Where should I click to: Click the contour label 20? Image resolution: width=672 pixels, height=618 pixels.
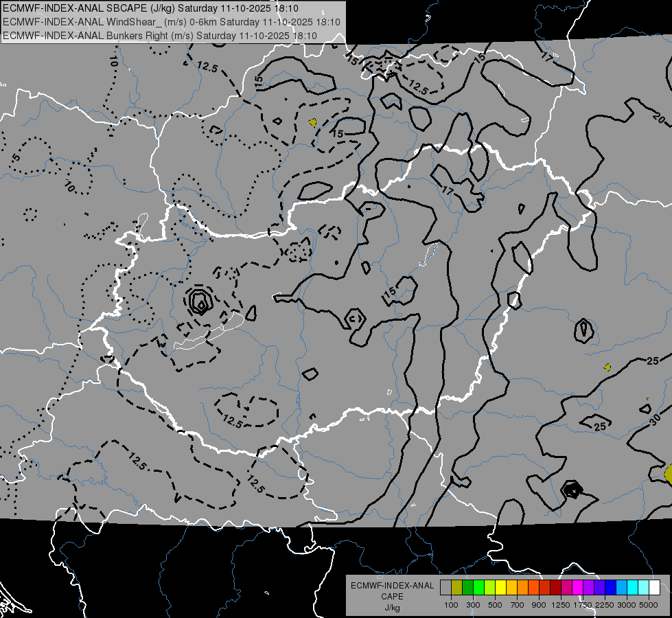660,117
